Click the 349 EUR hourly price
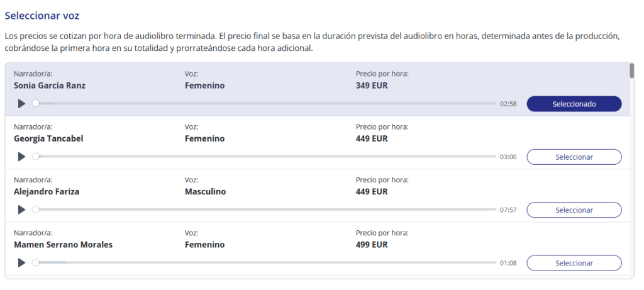 coord(372,86)
